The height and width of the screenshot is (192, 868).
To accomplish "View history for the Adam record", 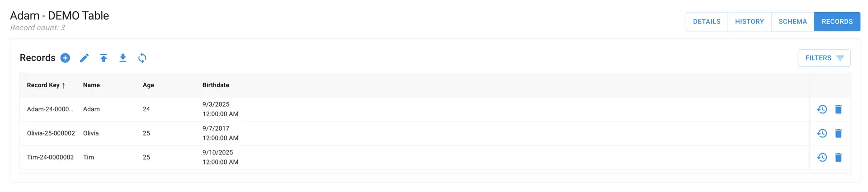I will point(822,109).
